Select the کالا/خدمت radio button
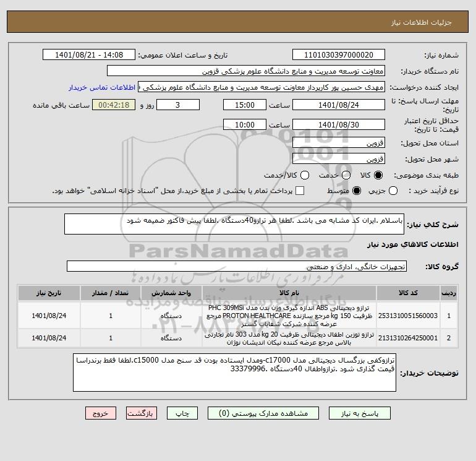The width and height of the screenshot is (476, 461). [x=305, y=175]
